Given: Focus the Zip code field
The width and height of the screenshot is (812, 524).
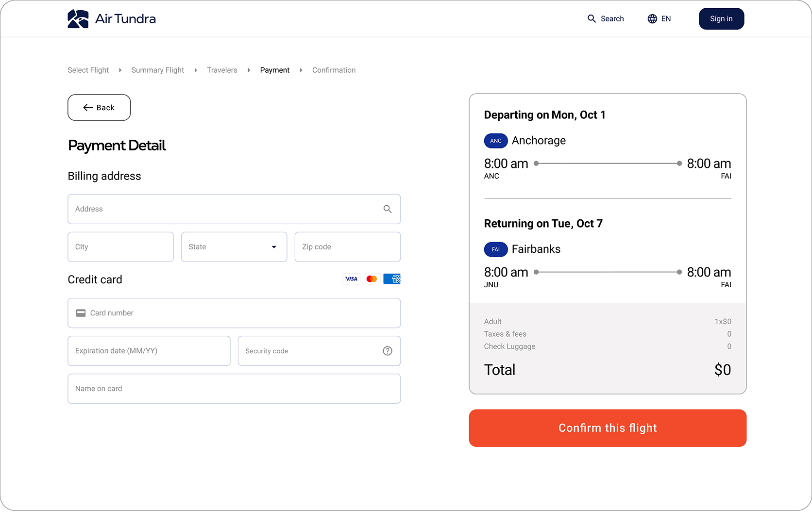Looking at the screenshot, I should [x=348, y=247].
